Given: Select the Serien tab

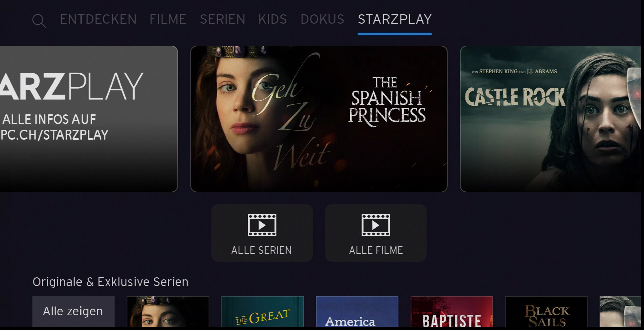Looking at the screenshot, I should pos(222,19).
